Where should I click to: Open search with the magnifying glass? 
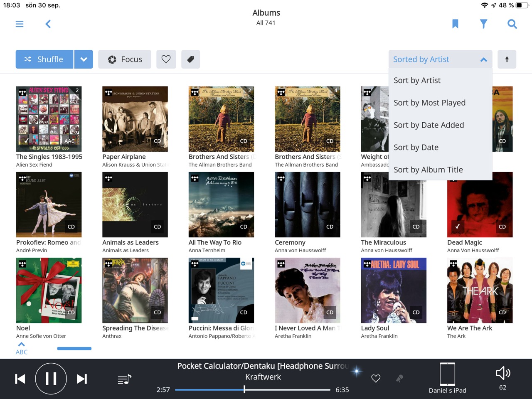click(512, 24)
